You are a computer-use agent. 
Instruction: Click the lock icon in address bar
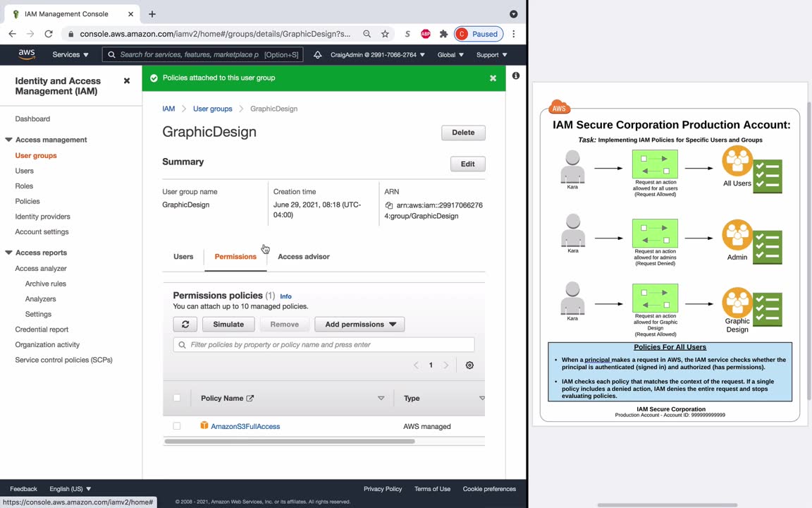tap(71, 34)
